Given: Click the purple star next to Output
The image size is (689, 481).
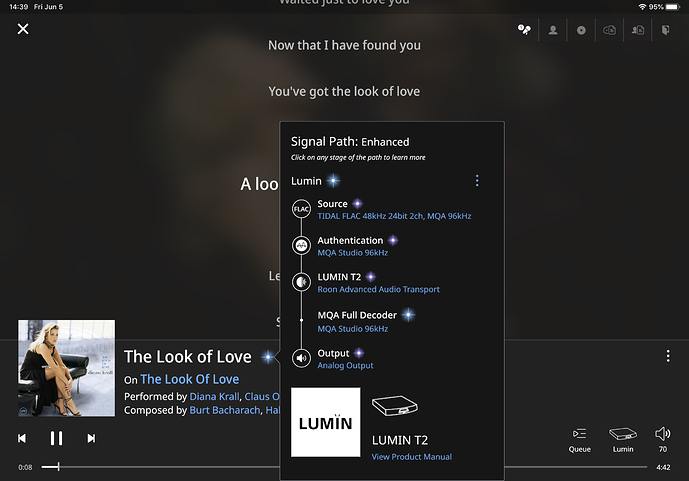Looking at the screenshot, I should pos(359,353).
